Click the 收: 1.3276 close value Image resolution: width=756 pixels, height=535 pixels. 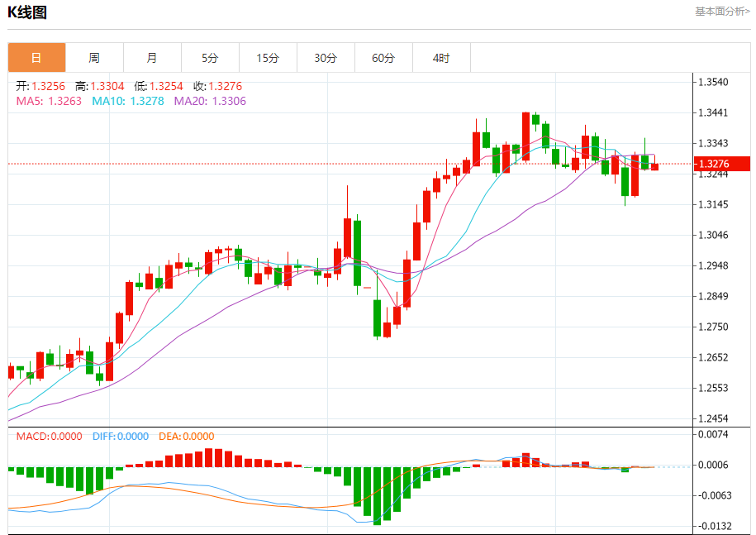[218, 86]
